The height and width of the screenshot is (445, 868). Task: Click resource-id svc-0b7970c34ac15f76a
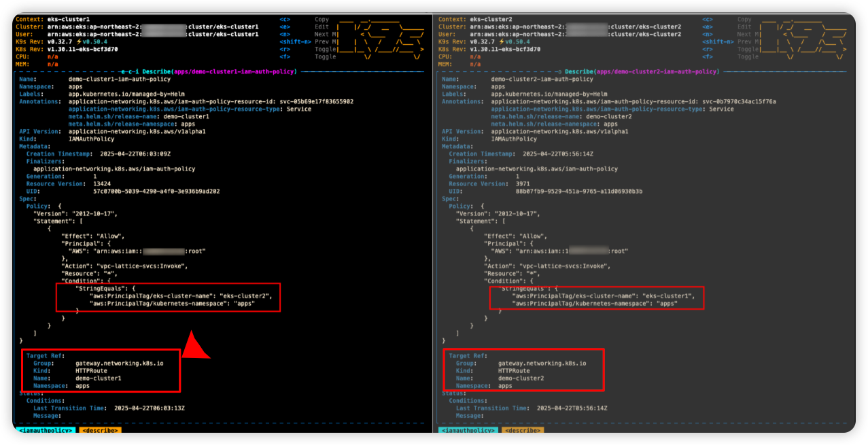(x=739, y=102)
